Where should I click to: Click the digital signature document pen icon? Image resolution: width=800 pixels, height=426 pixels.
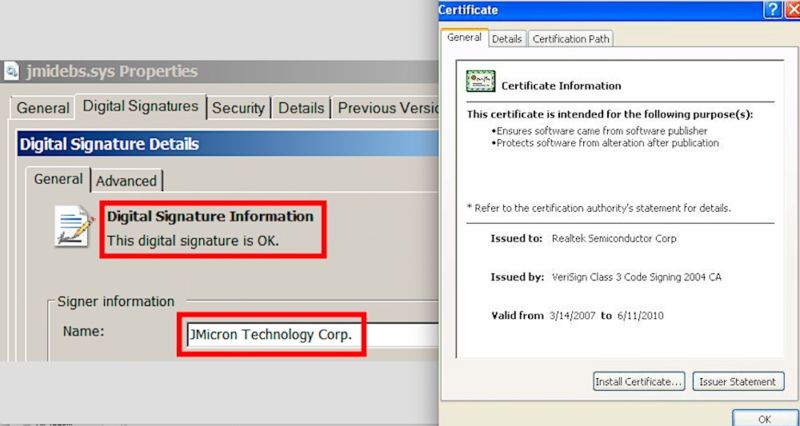pos(74,227)
